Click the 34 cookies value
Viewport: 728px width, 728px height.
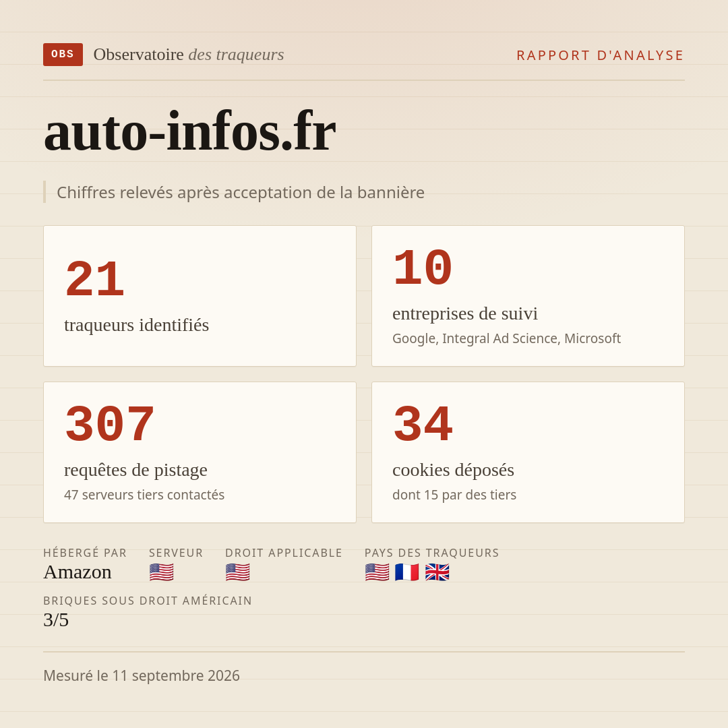(423, 425)
